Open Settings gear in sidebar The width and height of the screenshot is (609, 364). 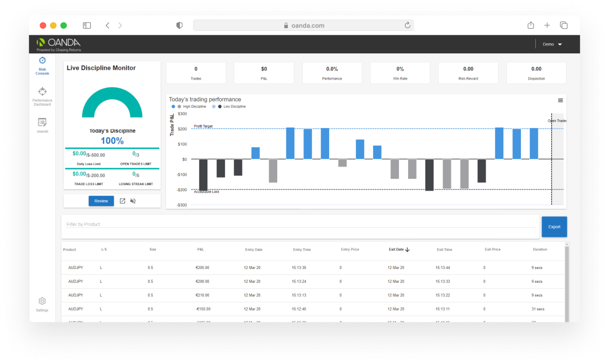(x=42, y=302)
